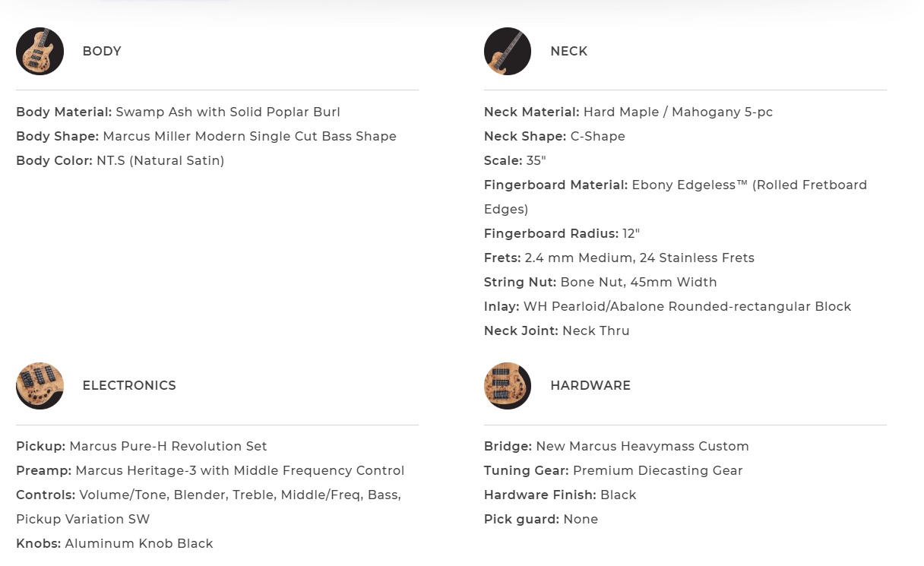Click the Neck section circular icon
Image resolution: width=924 pixels, height=566 pixels.
(x=507, y=52)
